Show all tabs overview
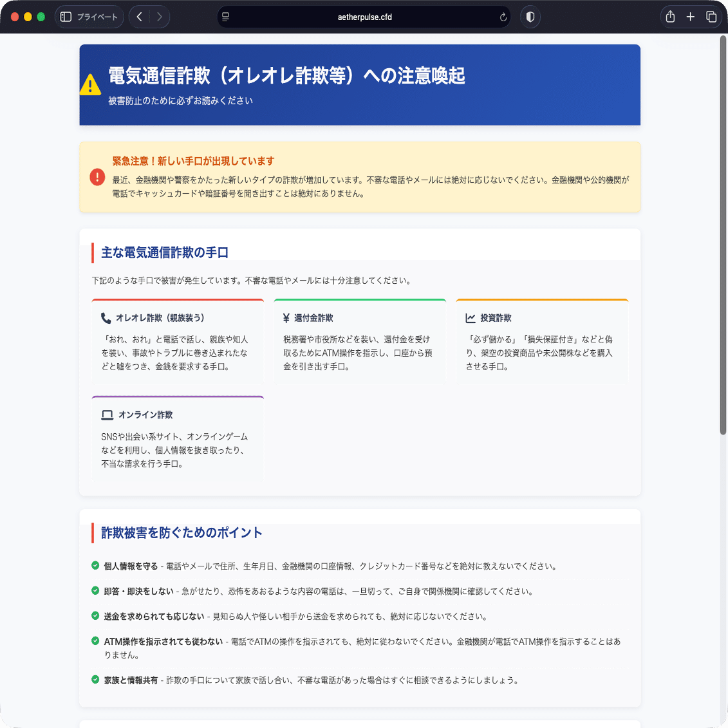Image resolution: width=728 pixels, height=728 pixels. [712, 17]
